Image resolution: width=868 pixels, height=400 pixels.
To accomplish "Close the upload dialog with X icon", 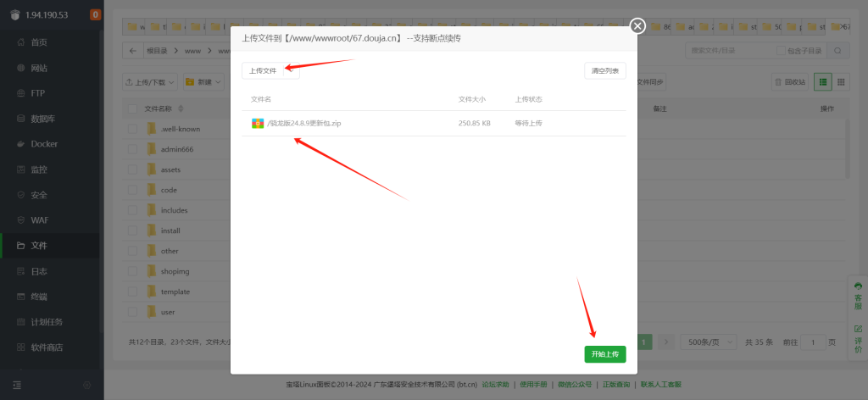I will coord(637,26).
